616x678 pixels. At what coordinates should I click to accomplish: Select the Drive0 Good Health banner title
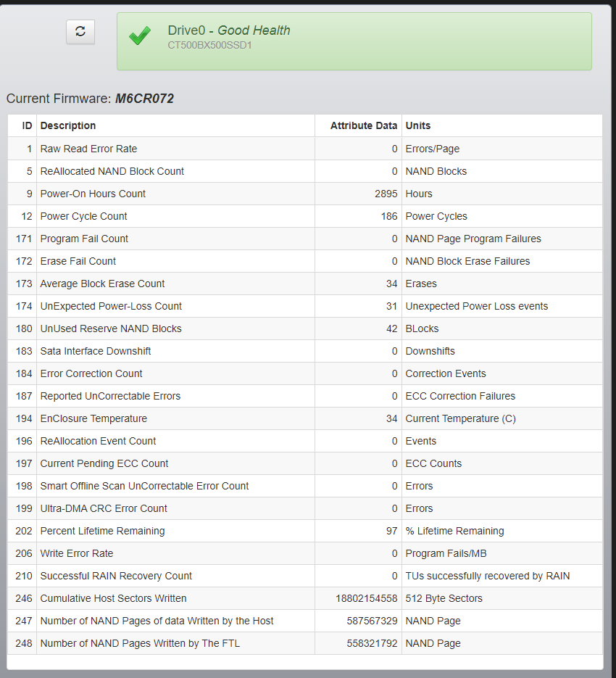point(229,30)
